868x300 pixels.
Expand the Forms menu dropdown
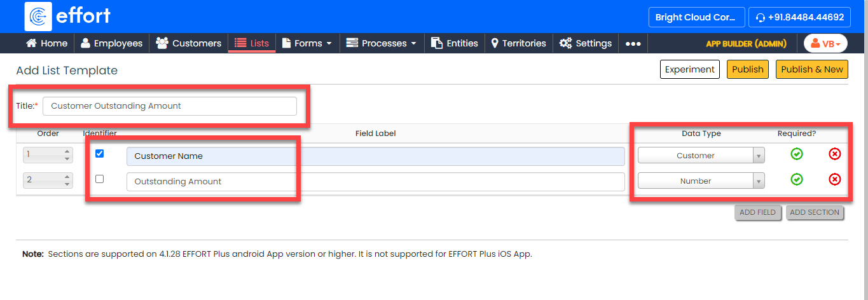(307, 44)
